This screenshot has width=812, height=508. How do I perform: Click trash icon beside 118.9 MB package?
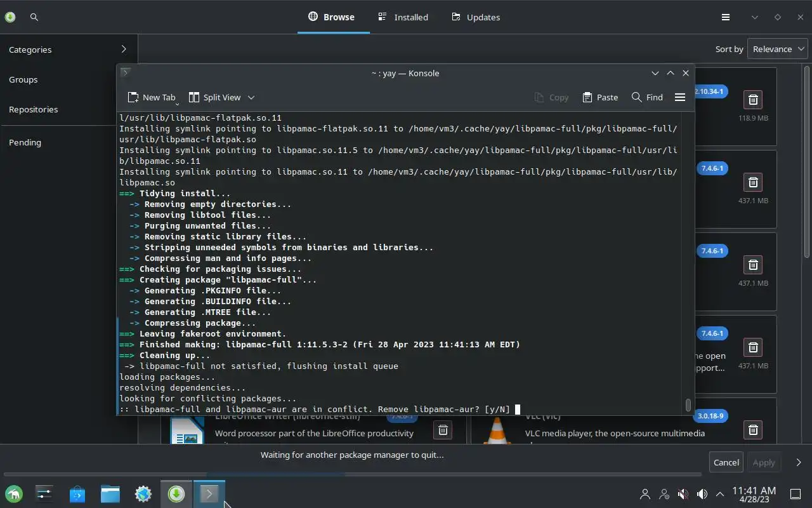[x=753, y=100]
